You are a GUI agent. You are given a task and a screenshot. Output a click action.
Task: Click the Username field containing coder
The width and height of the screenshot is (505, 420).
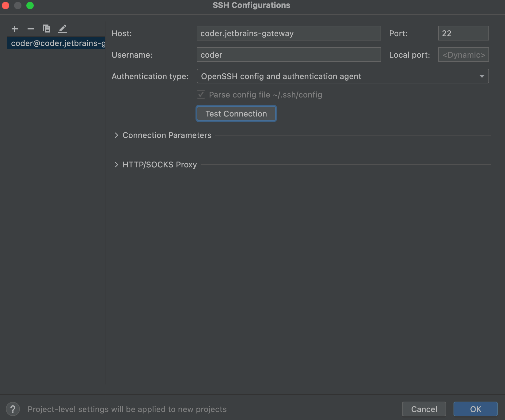[x=288, y=55]
